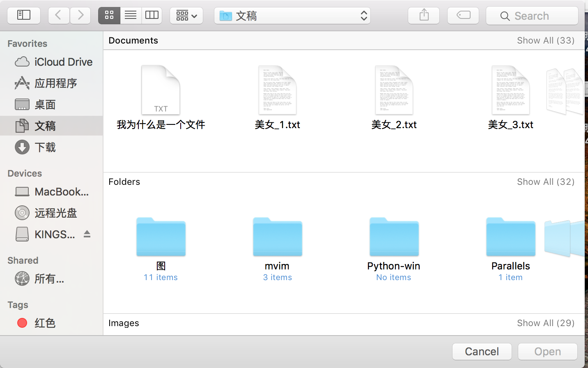Open the 文稿 folder path popup
The height and width of the screenshot is (368, 588).
click(x=292, y=16)
